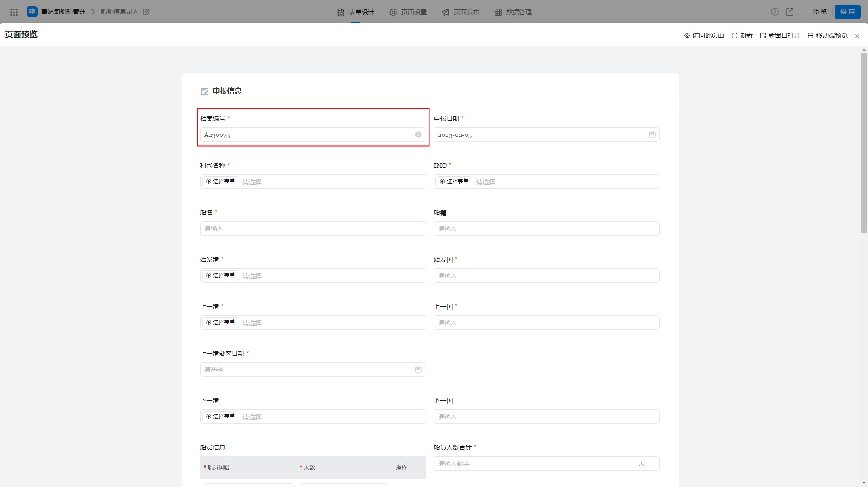Focus the 上一国 input field
Viewport: 868px width, 488px height.
(546, 323)
